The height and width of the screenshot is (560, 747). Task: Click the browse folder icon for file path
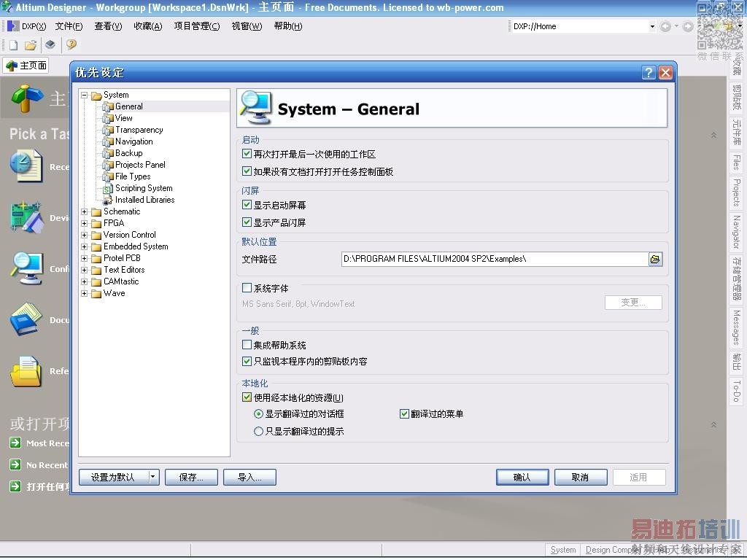[x=655, y=259]
